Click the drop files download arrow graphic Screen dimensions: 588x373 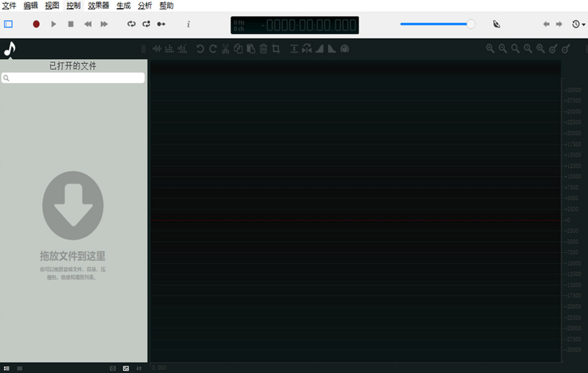click(73, 206)
